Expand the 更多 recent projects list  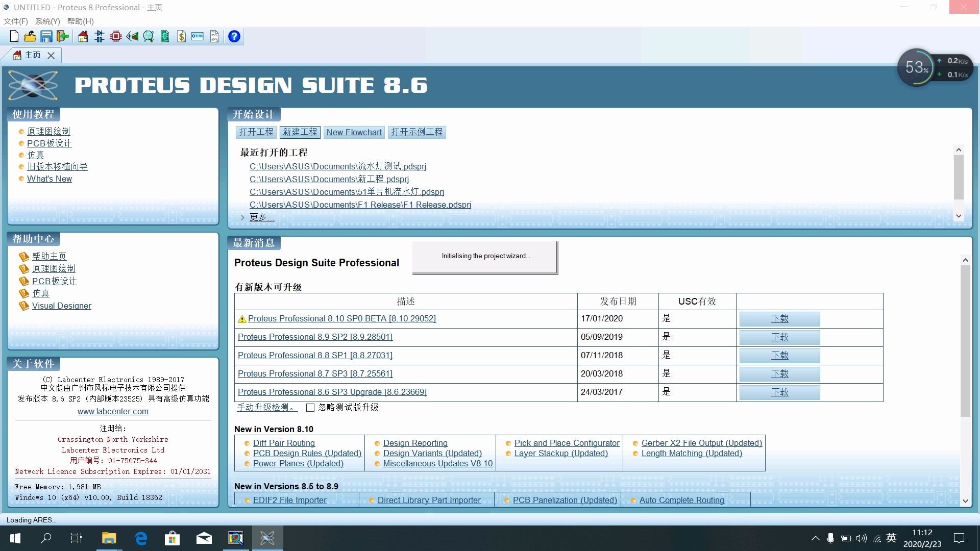[x=261, y=217]
